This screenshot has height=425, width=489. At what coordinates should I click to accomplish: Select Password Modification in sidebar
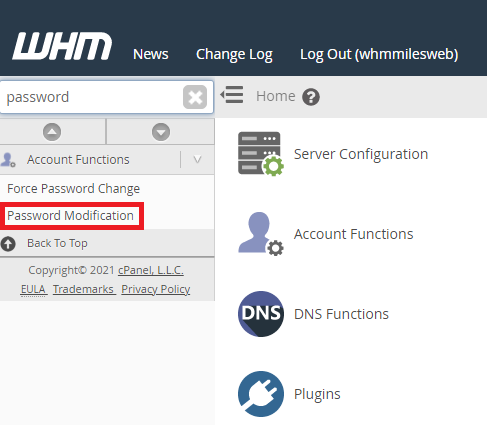(x=70, y=216)
